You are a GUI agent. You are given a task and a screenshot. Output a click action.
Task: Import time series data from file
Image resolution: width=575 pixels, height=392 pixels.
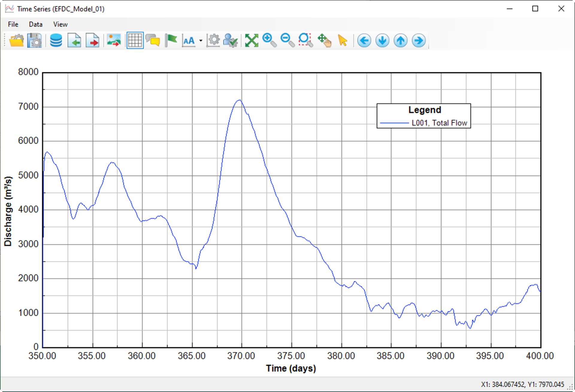[x=74, y=40]
